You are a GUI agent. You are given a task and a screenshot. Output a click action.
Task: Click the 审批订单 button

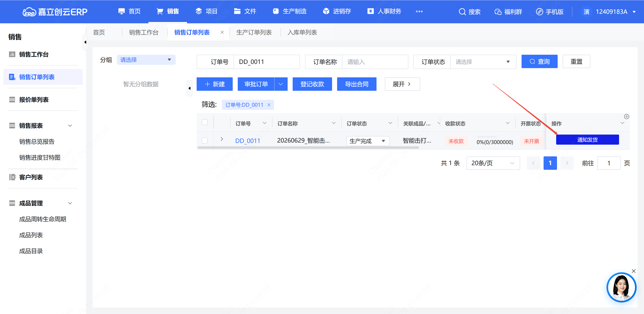pos(256,84)
